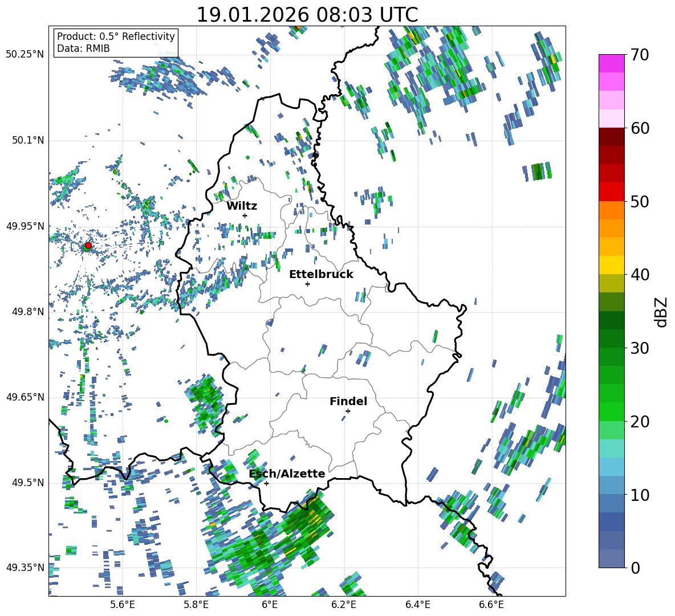
Task: Click the Wiltz city label
Action: coord(242,206)
